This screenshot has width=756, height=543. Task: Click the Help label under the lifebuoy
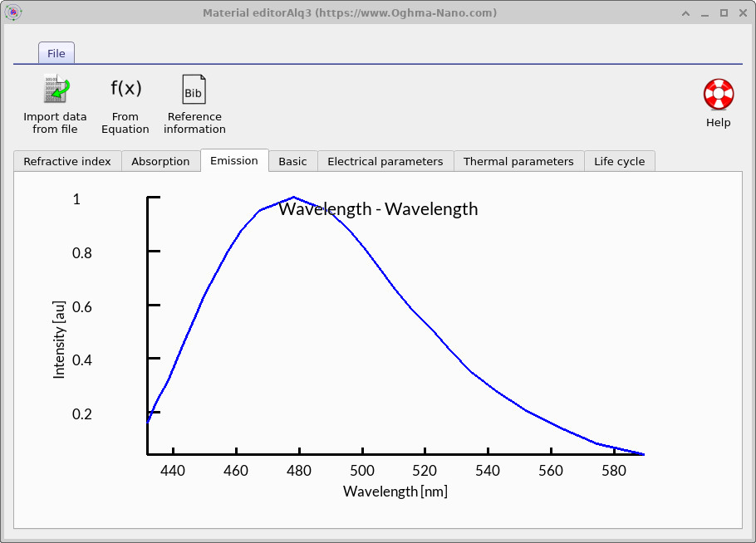coord(717,121)
